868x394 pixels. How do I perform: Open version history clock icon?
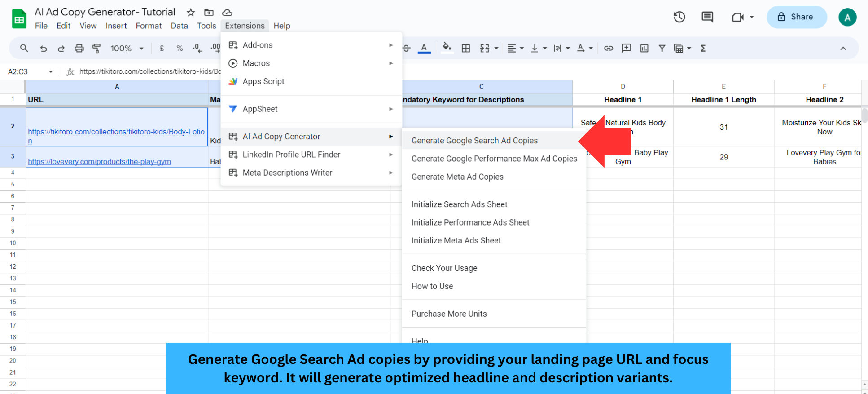tap(679, 17)
